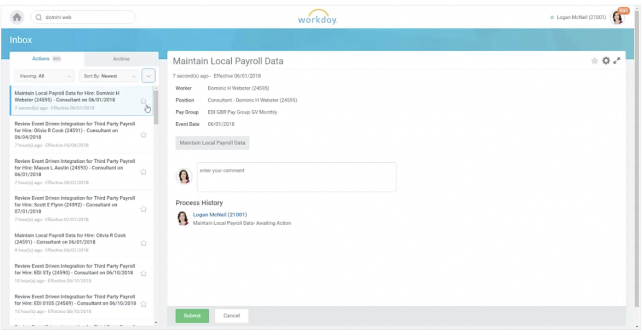
Task: Expand the inbox options chevron button
Action: tap(149, 76)
